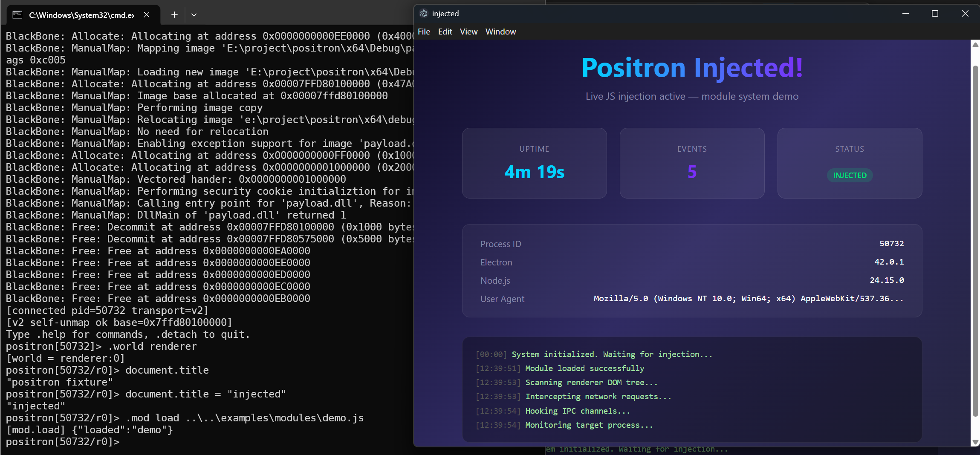This screenshot has height=455, width=980.
Task: Click the scrollbar up arrow in injected window
Action: click(975, 44)
